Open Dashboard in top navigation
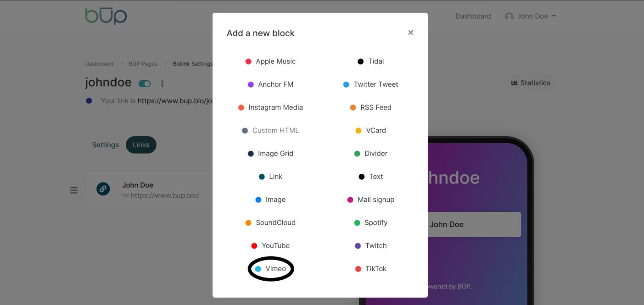Viewport: 644px width, 305px height. (473, 16)
